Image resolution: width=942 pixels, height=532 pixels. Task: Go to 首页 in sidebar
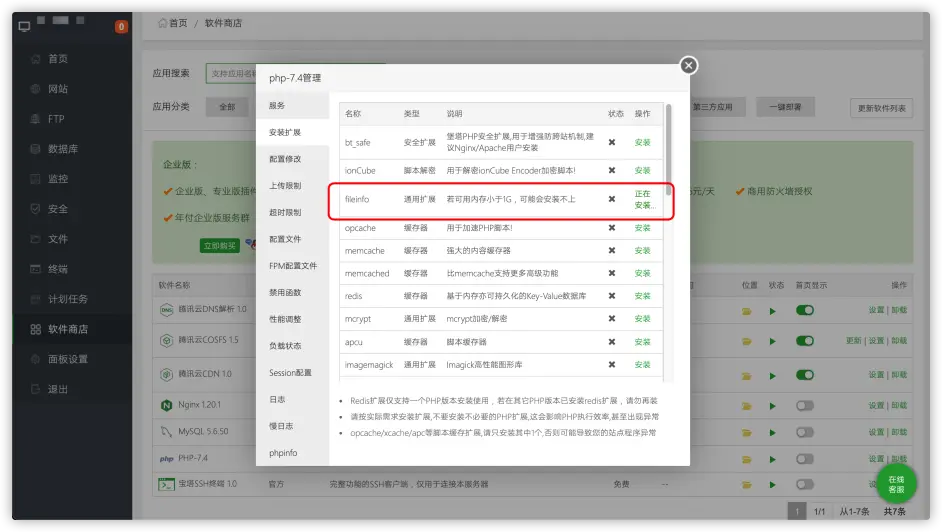[x=58, y=59]
